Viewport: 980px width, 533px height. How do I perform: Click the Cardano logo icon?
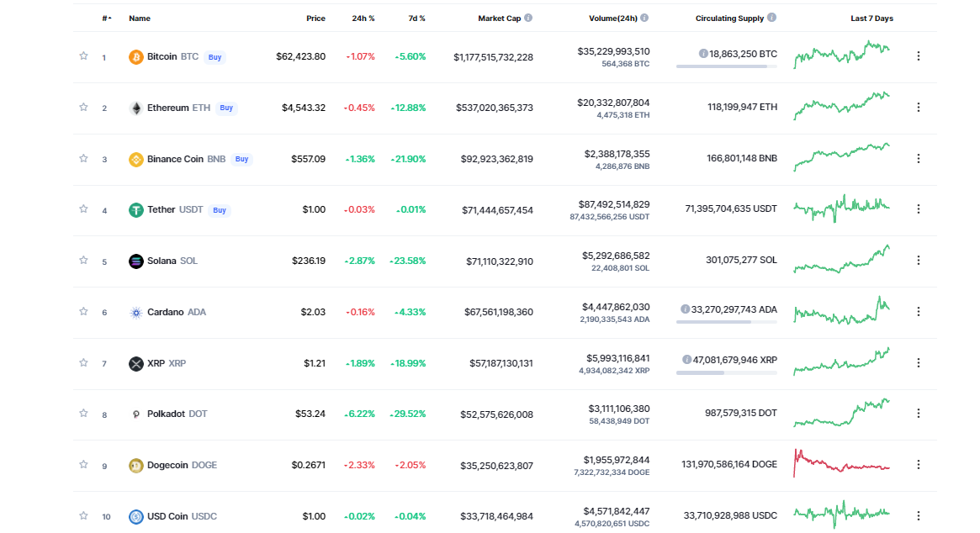135,313
